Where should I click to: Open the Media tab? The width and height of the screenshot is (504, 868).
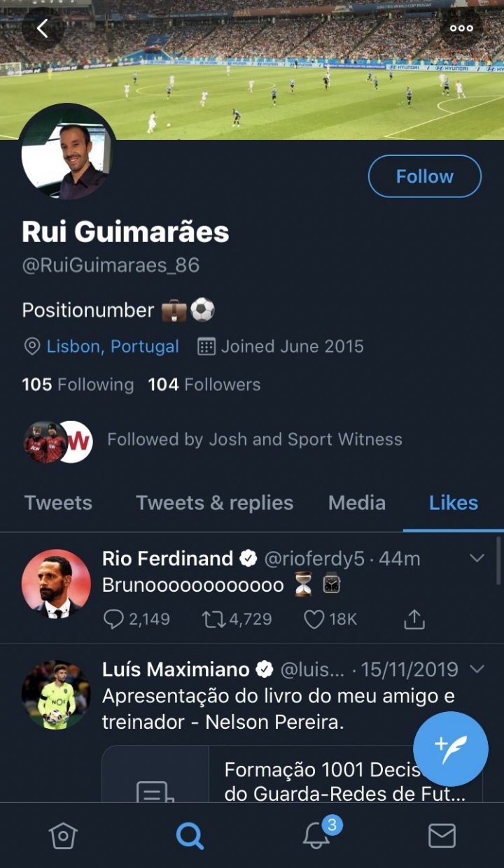click(x=356, y=503)
